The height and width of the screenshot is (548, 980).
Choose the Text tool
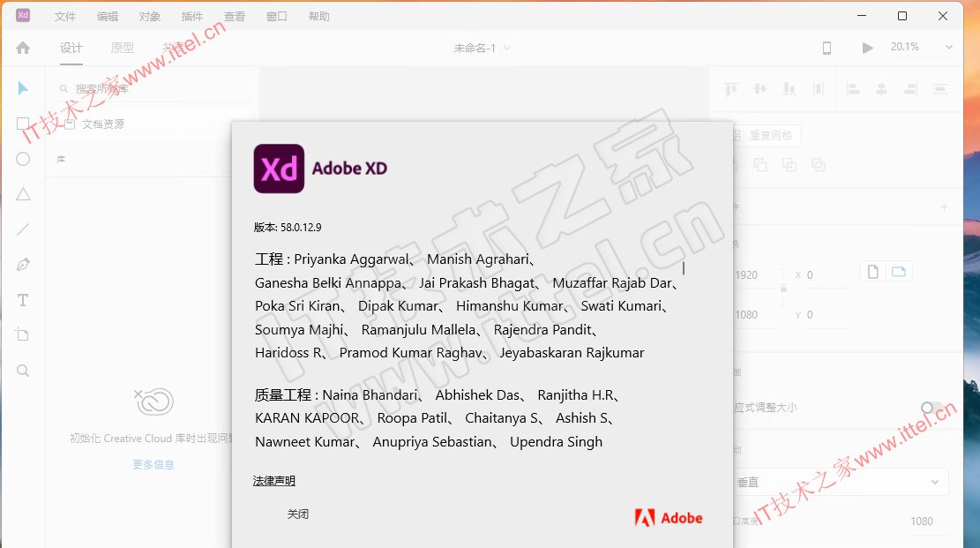23,300
